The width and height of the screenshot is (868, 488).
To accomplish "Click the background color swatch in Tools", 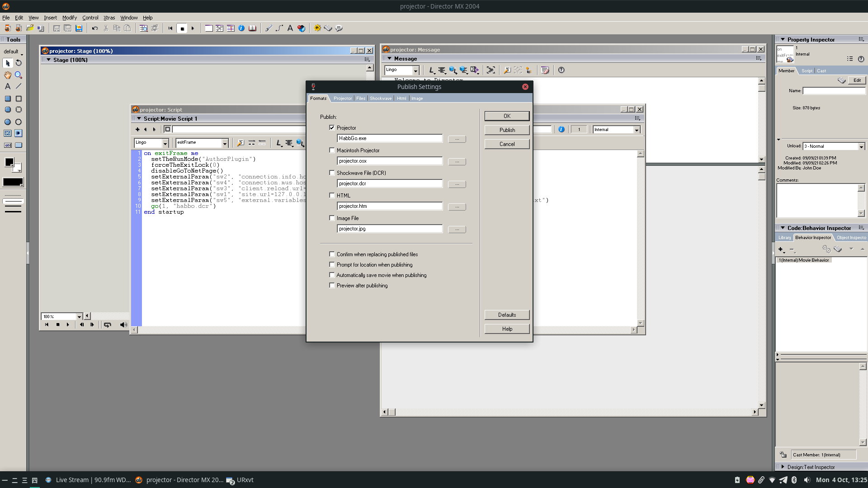I will tap(17, 168).
